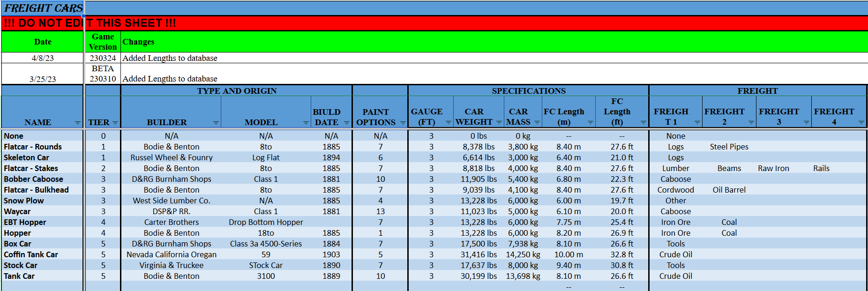Select the Waycar name cell
Screen dimensions: 868x291
tap(43, 211)
